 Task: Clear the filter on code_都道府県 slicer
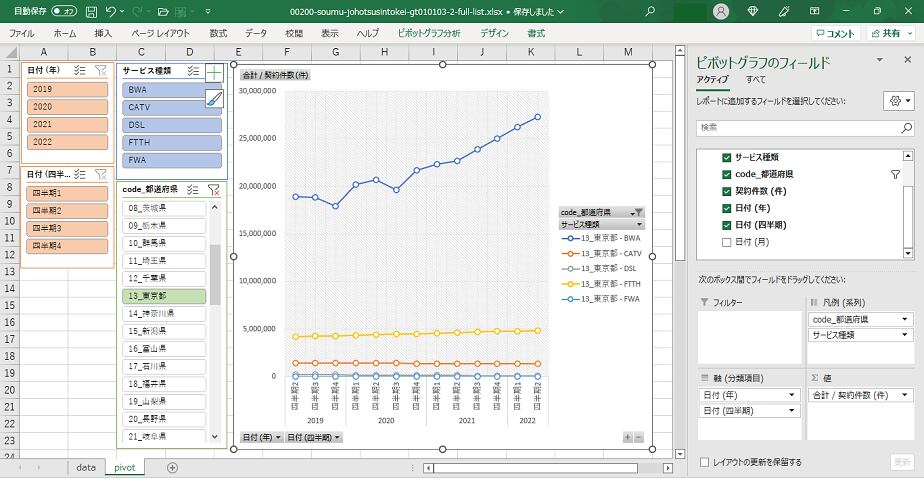point(214,189)
